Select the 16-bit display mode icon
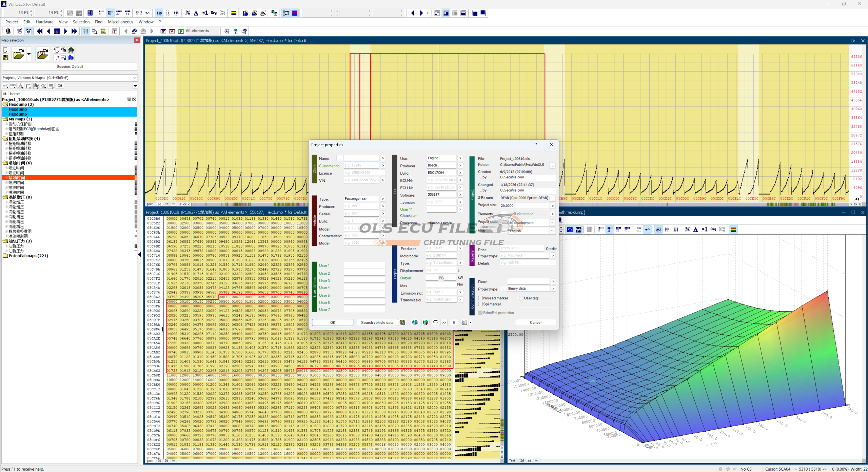Image resolution: width=868 pixels, height=472 pixels. pyautogui.click(x=110, y=13)
